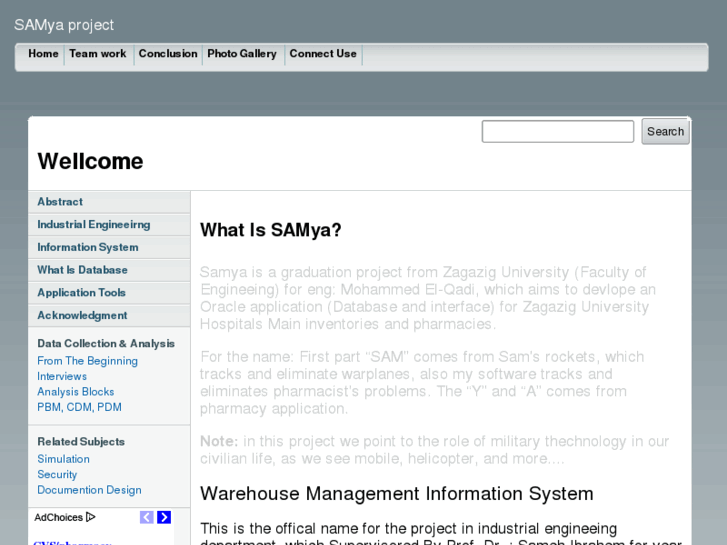This screenshot has height=545, width=727.
Task: Click the Wellcome page heading
Action: coord(90,161)
